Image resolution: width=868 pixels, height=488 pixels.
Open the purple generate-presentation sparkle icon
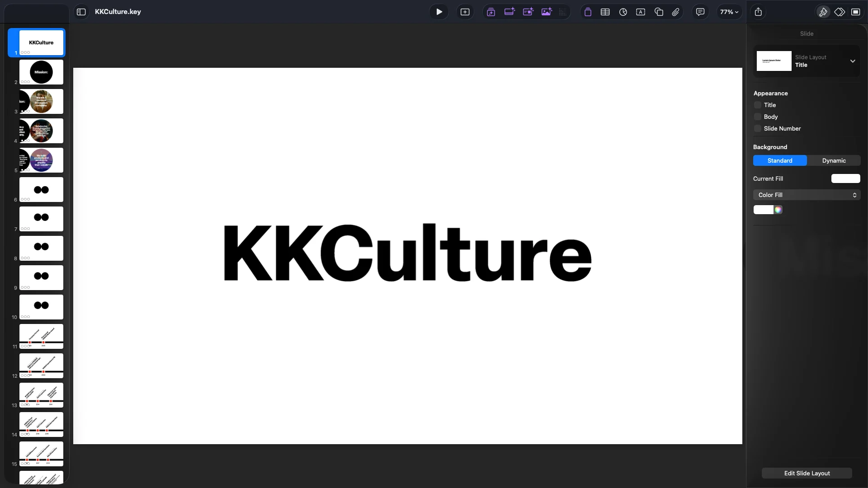491,12
